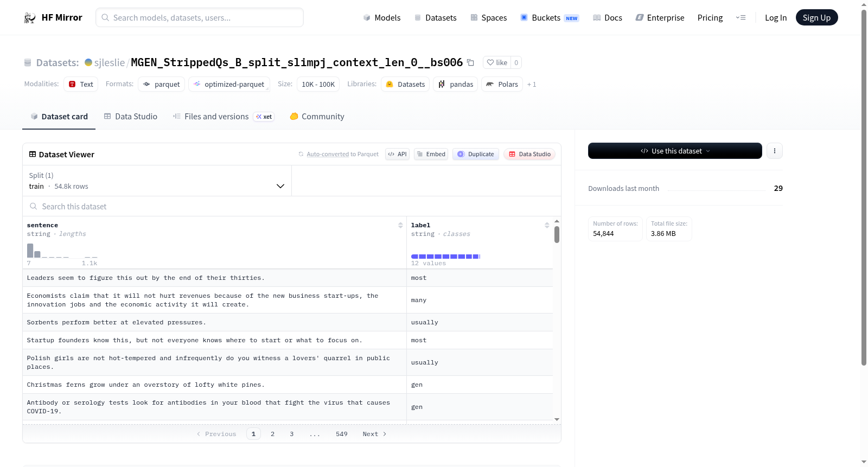
Task: Click the like count 0
Action: 516,62
